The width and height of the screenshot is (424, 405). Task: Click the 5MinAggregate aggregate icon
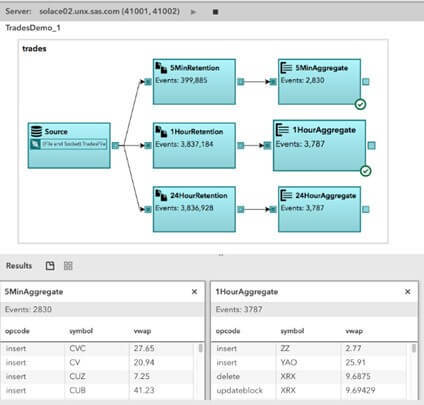286,68
